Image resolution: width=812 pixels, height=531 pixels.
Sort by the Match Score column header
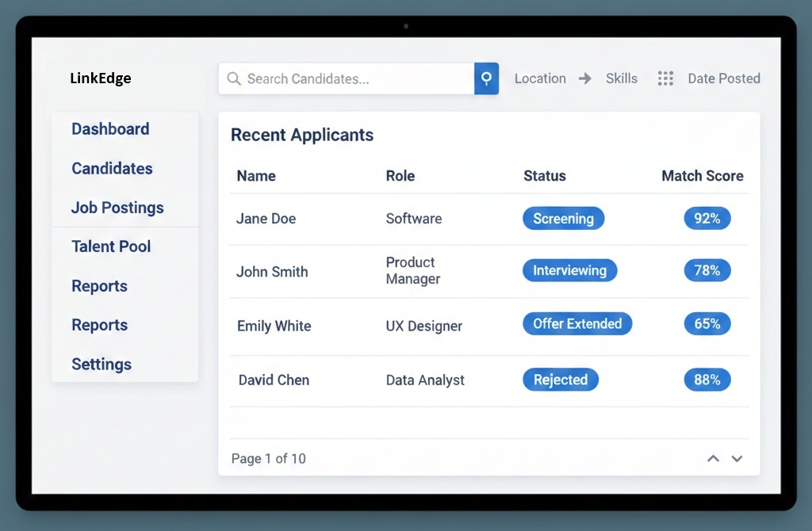[x=702, y=176]
